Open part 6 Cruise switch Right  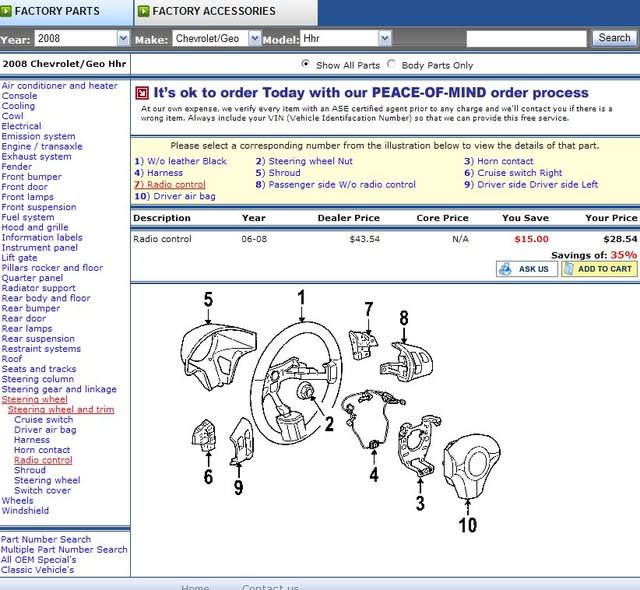click(x=513, y=173)
